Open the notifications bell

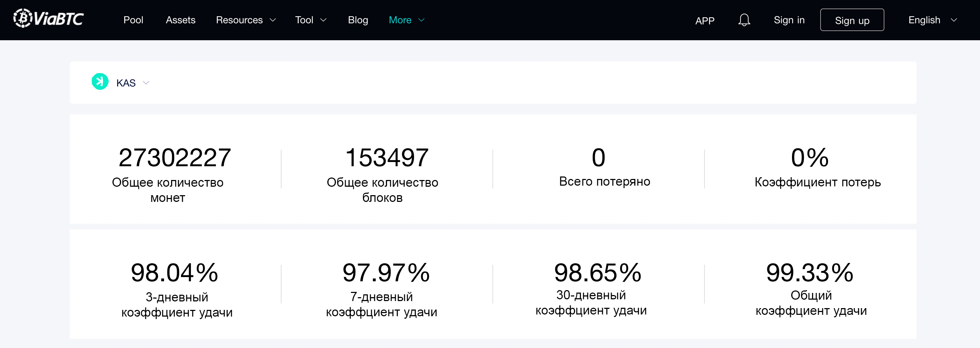pyautogui.click(x=744, y=20)
